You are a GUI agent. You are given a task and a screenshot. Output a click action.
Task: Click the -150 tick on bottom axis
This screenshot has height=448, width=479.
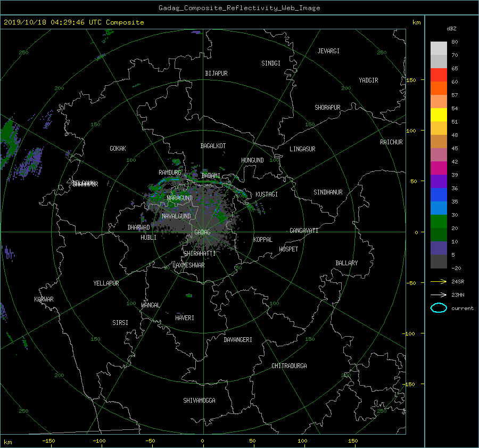pos(48,441)
